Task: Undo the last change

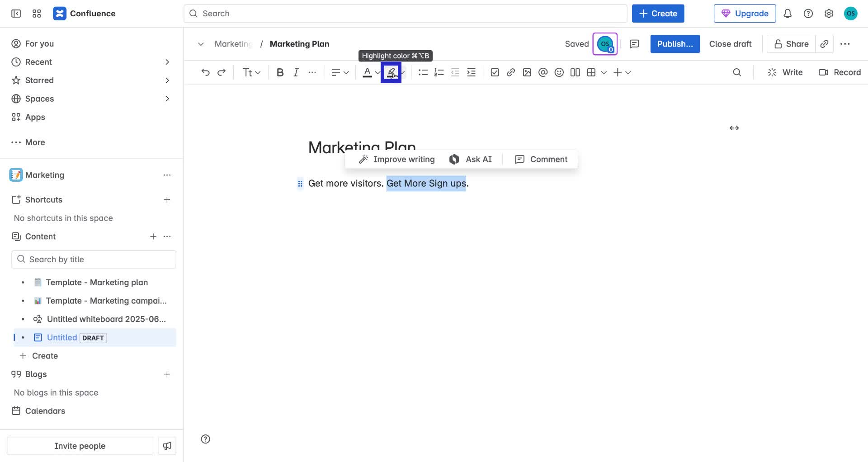Action: point(206,72)
